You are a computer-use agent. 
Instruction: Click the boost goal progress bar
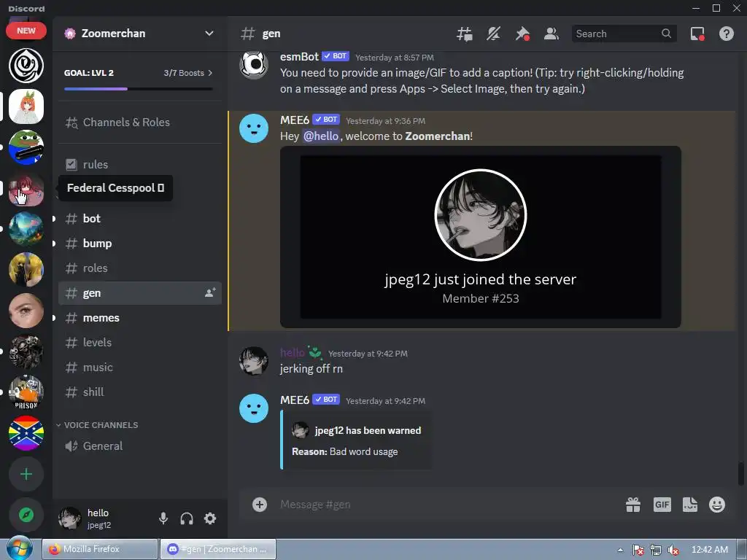click(138, 89)
